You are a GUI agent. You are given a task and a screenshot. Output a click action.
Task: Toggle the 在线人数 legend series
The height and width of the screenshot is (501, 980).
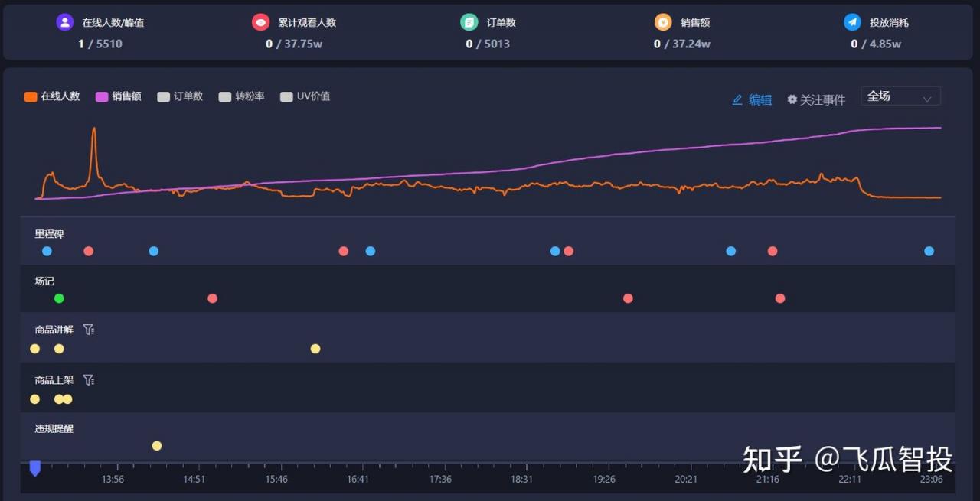pyautogui.click(x=52, y=96)
